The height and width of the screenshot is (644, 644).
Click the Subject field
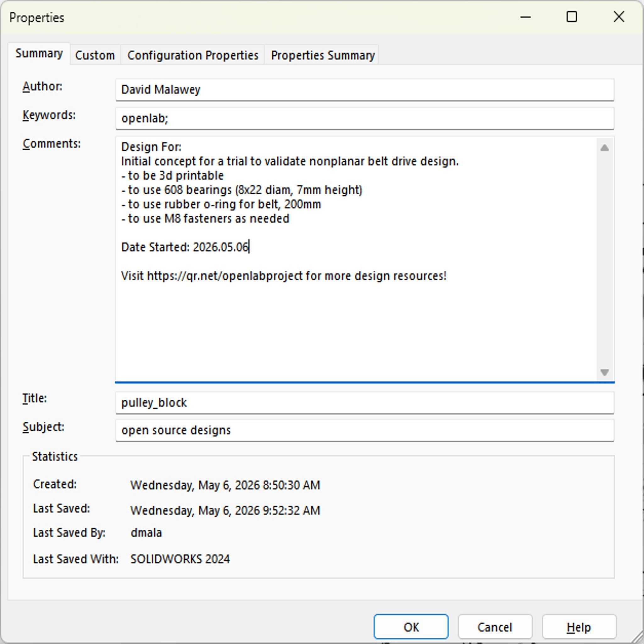coord(365,430)
